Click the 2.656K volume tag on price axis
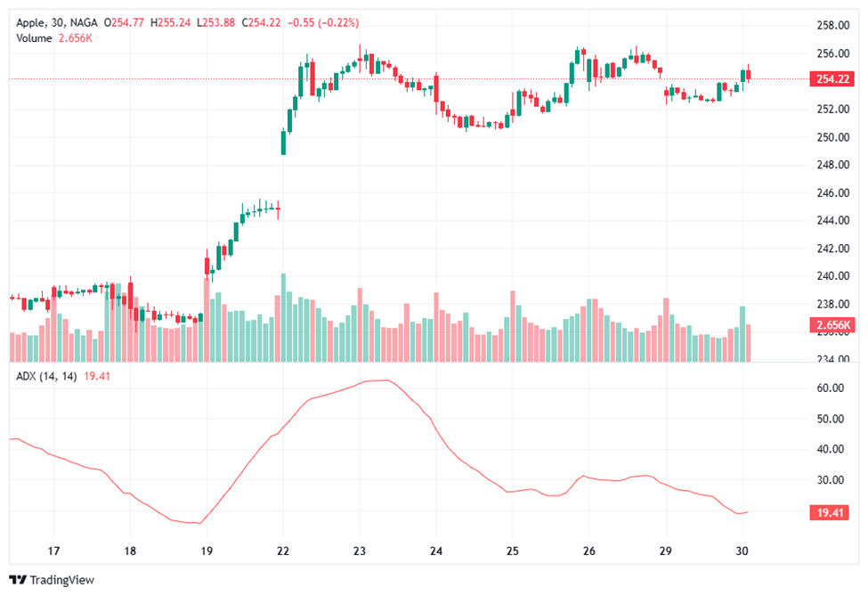Viewport: 868px width, 596px height. [x=834, y=325]
